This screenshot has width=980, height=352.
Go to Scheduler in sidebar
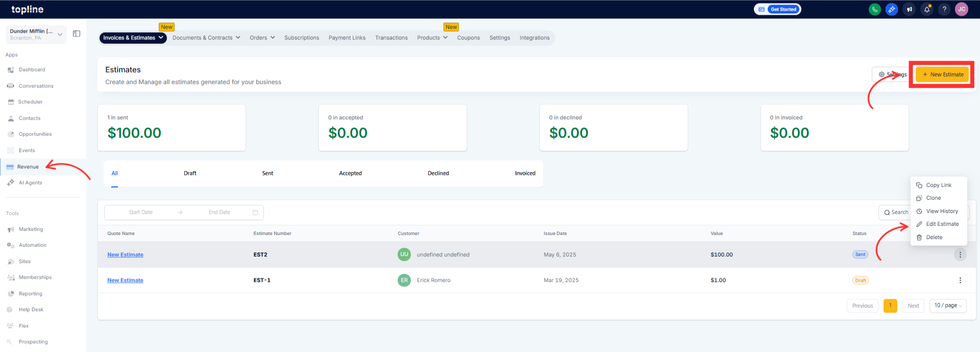point(30,102)
